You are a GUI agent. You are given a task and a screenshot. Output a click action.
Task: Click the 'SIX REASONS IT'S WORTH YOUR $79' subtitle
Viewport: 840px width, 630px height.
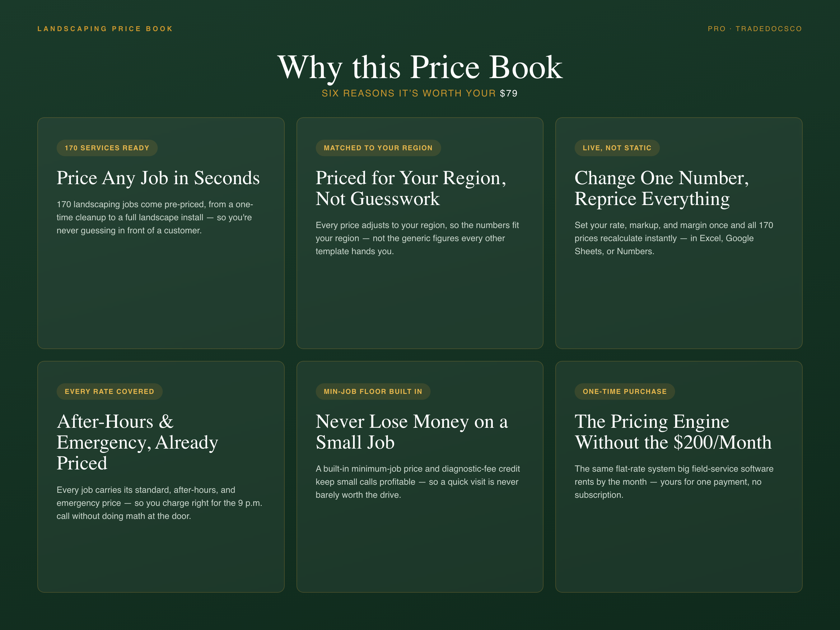pos(420,93)
